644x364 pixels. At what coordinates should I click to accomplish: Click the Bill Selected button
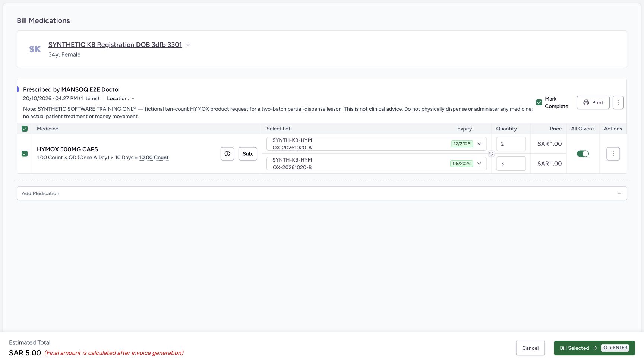[x=594, y=348]
